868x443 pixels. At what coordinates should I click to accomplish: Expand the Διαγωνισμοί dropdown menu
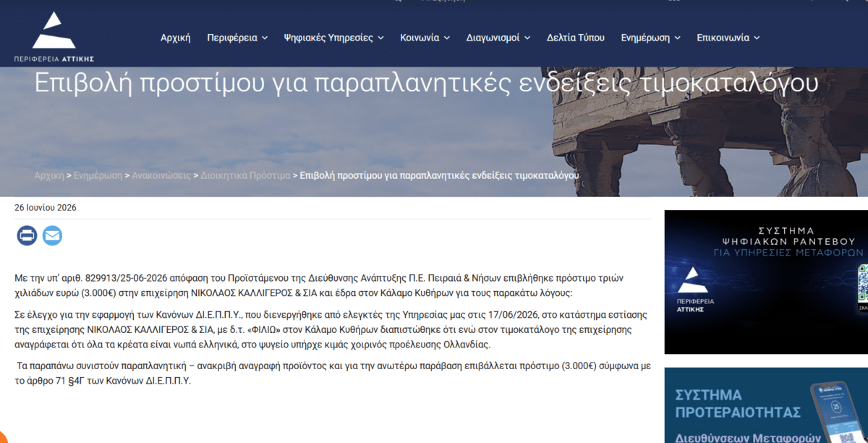point(498,38)
